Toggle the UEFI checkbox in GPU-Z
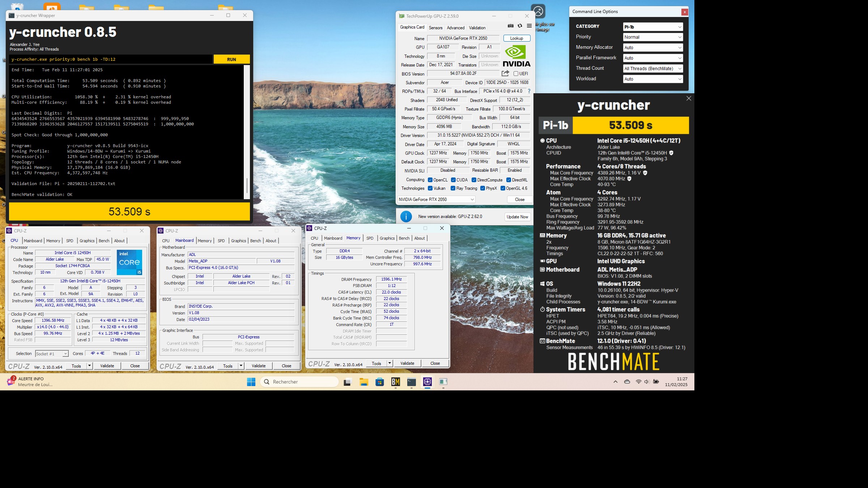 point(516,74)
